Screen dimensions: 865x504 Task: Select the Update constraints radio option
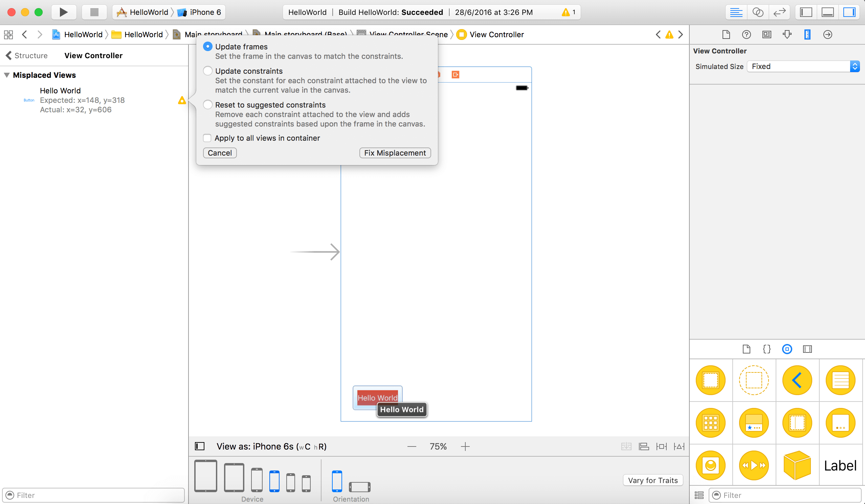pos(208,71)
